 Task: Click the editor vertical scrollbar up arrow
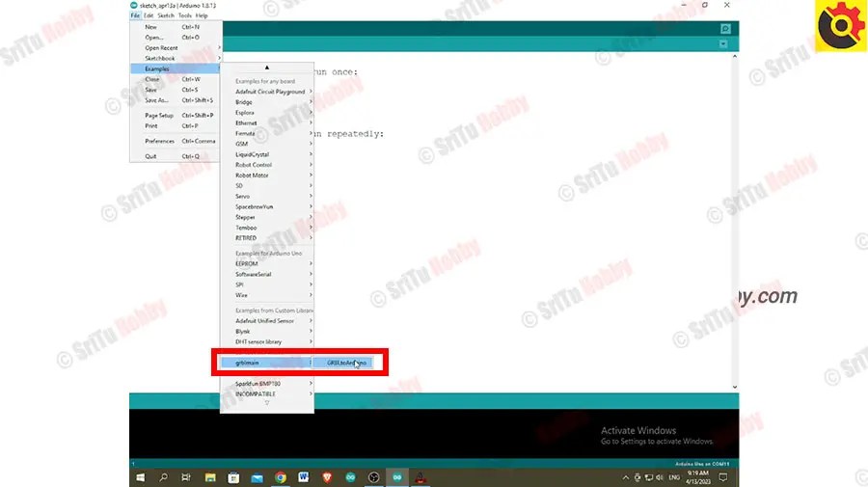735,57
